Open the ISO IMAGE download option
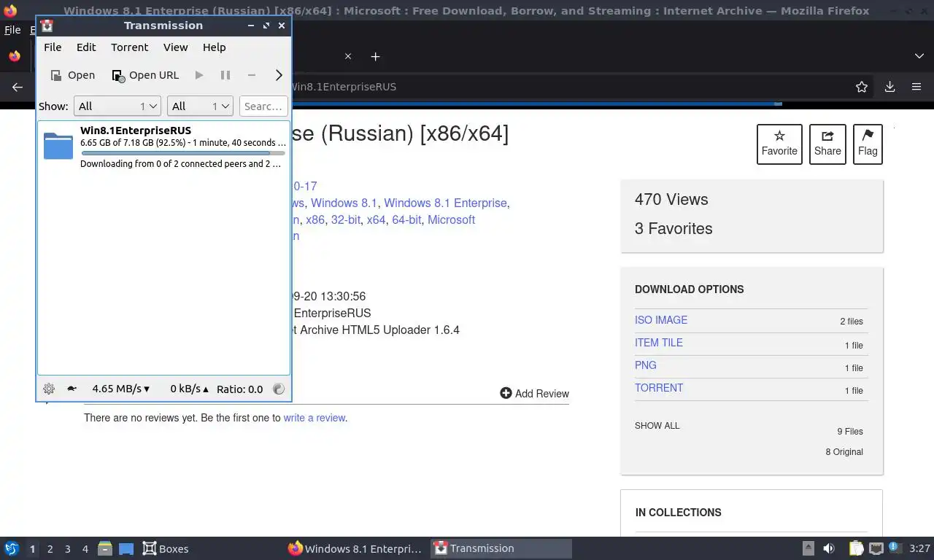The image size is (934, 560). pos(661,320)
